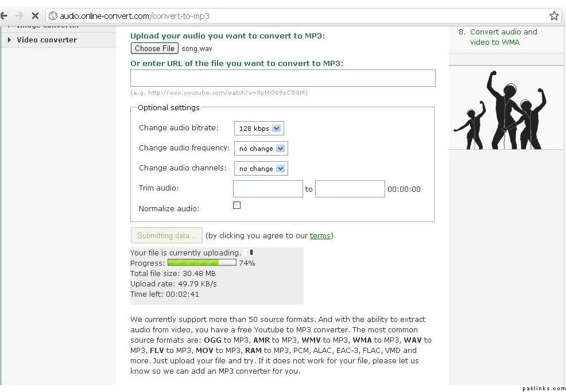Click the file URL input field
566x392 pixels.
pos(282,78)
